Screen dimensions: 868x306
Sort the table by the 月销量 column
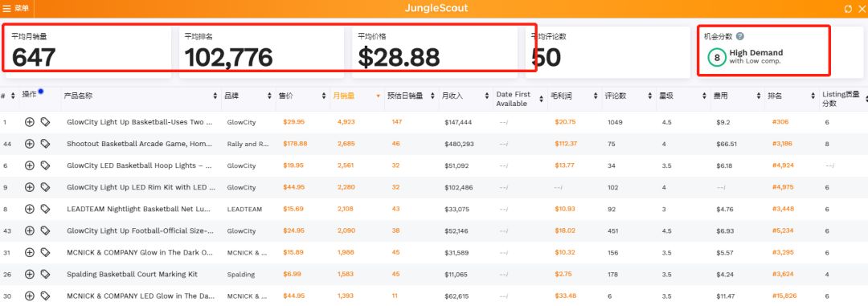tap(343, 96)
